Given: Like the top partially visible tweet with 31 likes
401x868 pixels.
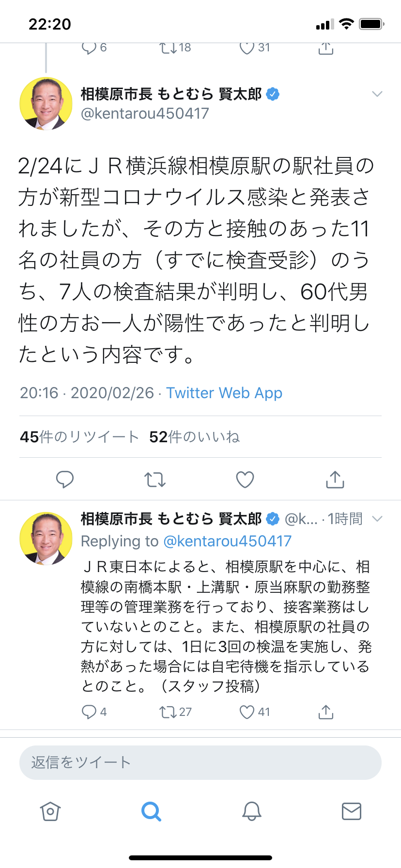Looking at the screenshot, I should coord(247,47).
